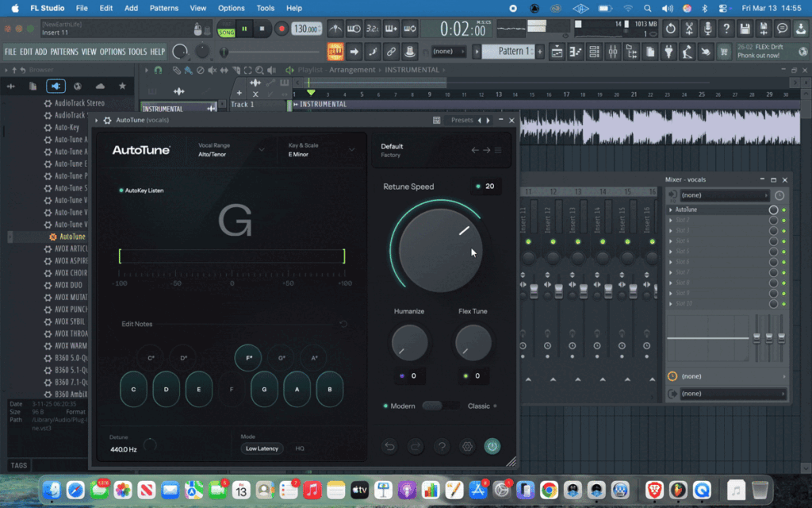Open the FL Studio application menu
This screenshot has height=508, width=812.
tap(47, 8)
